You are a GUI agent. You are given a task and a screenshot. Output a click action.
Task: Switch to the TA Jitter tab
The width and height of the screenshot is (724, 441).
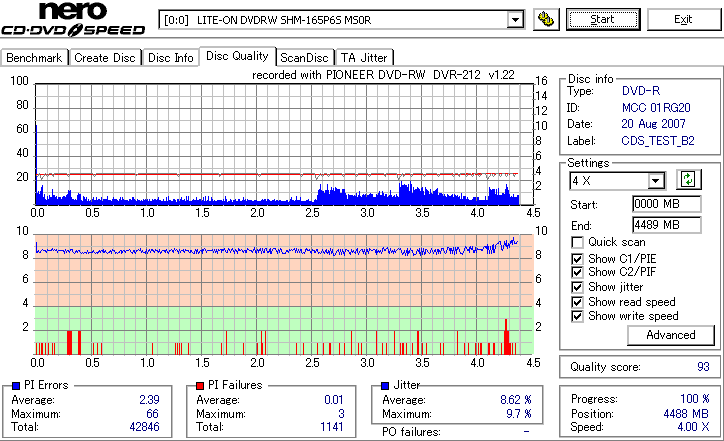[364, 58]
